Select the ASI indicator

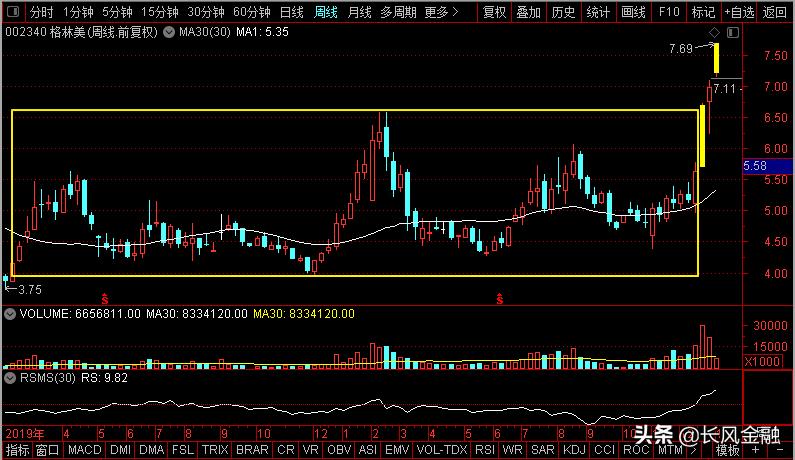[x=368, y=450]
